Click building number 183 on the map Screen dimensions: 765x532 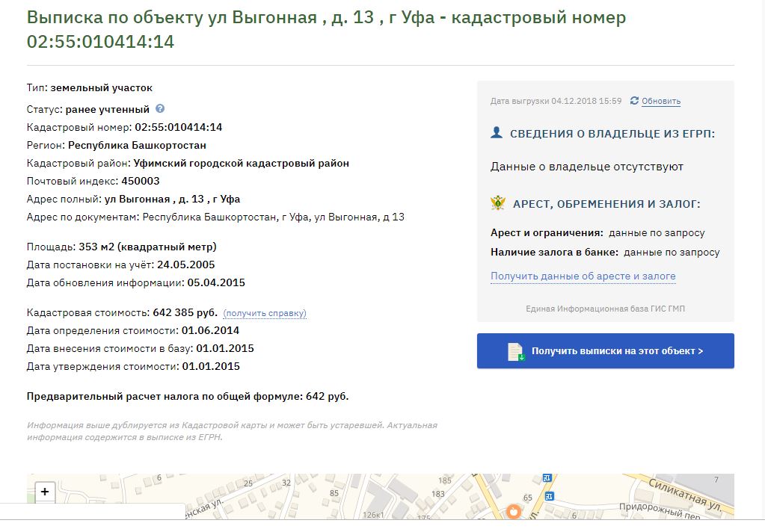coord(437,494)
